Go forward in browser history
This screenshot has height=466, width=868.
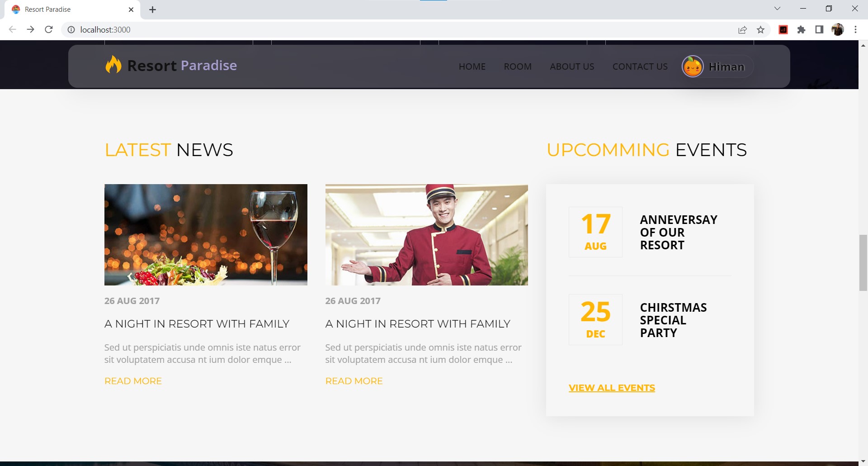30,29
